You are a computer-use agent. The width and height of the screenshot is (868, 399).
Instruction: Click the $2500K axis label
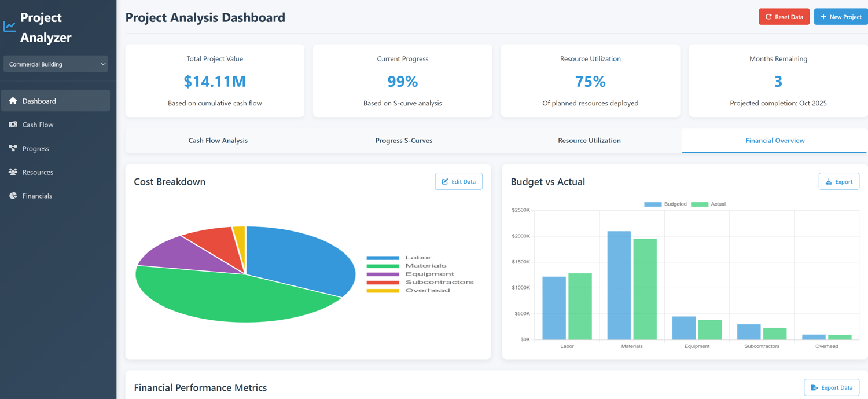(521, 210)
